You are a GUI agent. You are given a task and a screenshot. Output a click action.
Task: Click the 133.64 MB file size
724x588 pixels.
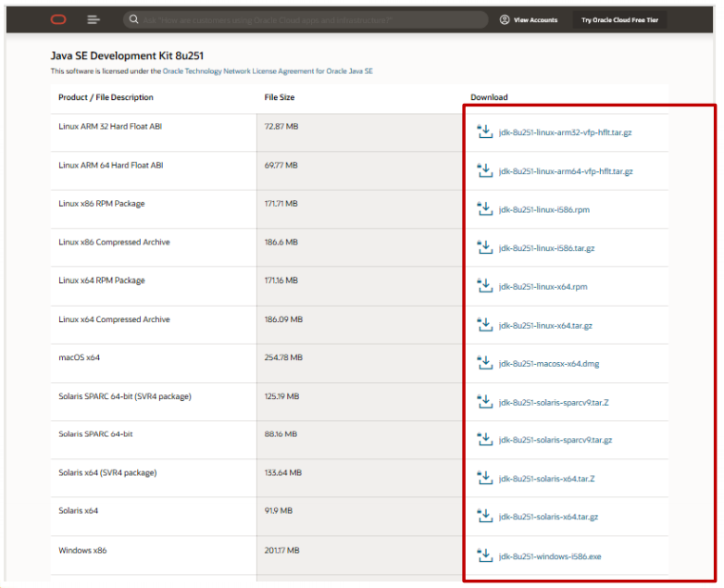(283, 472)
